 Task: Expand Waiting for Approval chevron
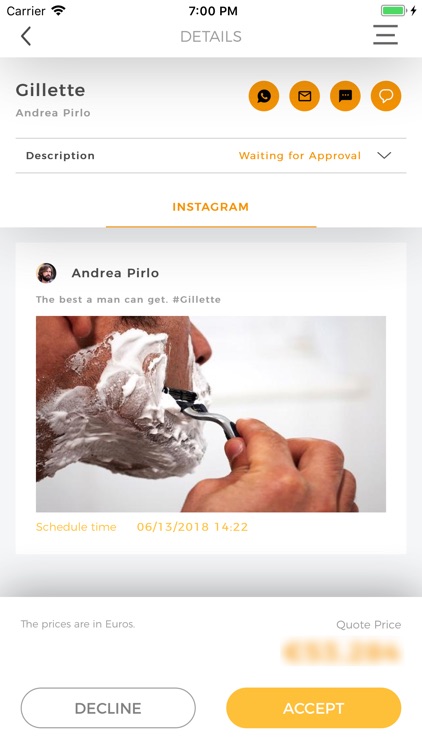tap(384, 155)
